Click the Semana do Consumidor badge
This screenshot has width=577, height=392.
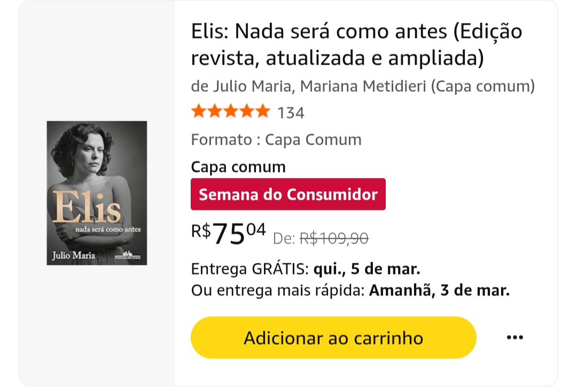tap(288, 194)
